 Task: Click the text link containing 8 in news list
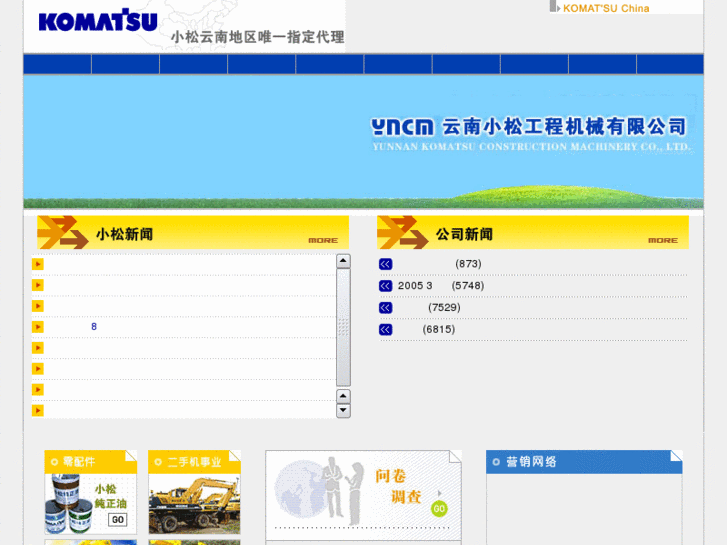point(94,327)
